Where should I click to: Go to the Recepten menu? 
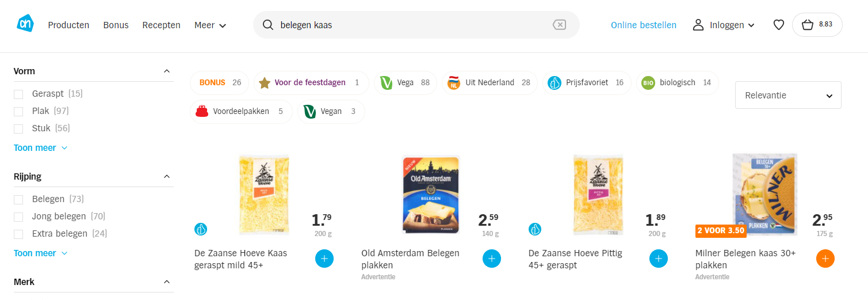click(162, 25)
